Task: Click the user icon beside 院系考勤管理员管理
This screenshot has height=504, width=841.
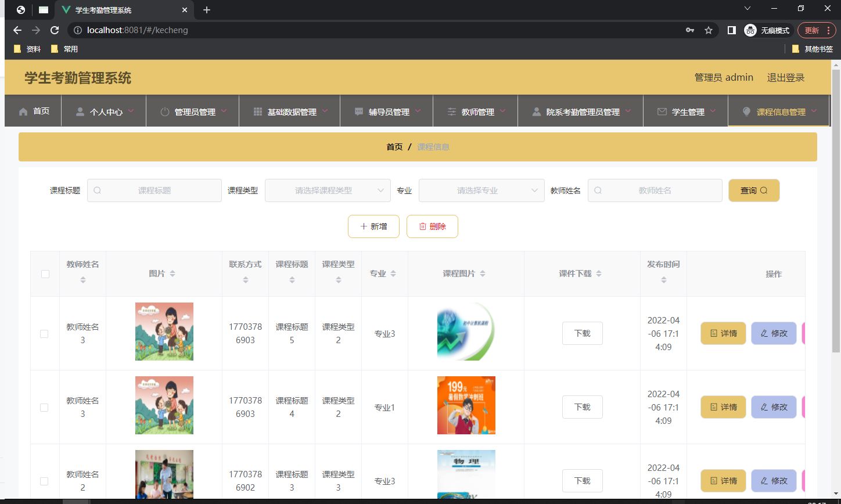Action: [537, 112]
